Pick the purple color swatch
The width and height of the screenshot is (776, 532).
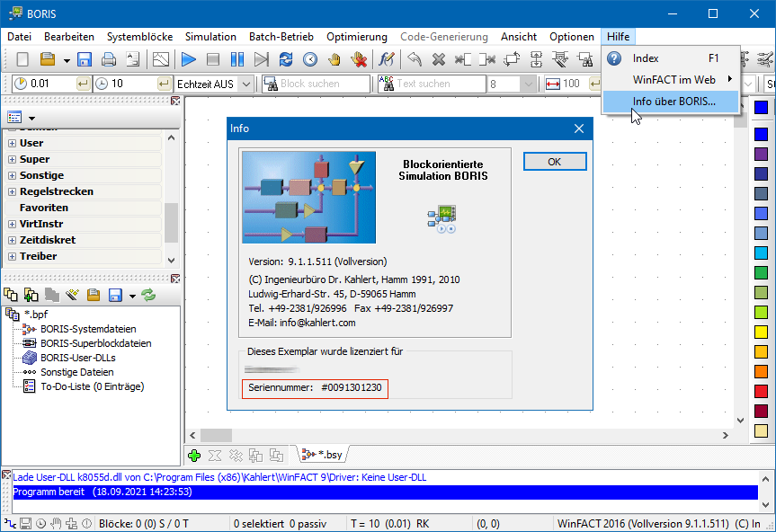coord(761,154)
